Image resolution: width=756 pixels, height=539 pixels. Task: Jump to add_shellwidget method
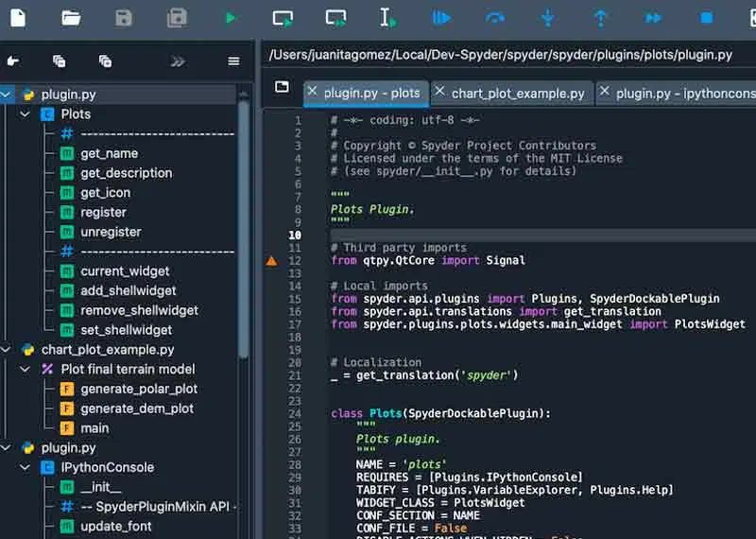pyautogui.click(x=129, y=291)
